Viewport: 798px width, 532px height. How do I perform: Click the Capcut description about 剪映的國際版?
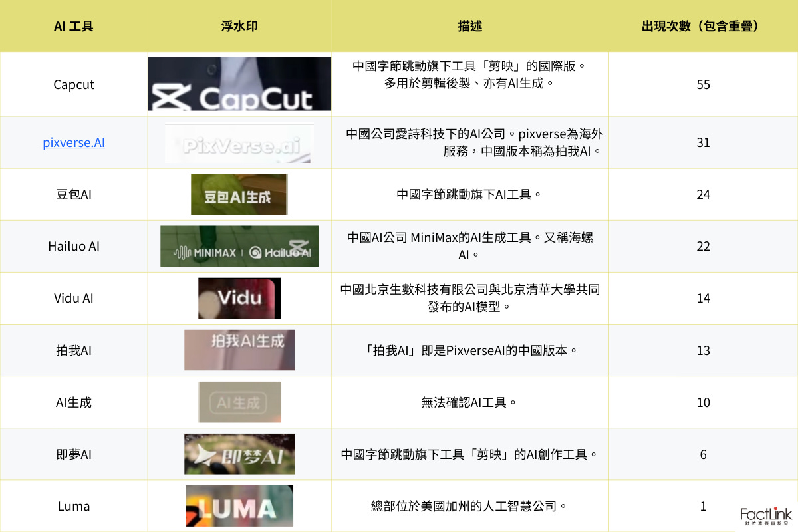point(470,74)
